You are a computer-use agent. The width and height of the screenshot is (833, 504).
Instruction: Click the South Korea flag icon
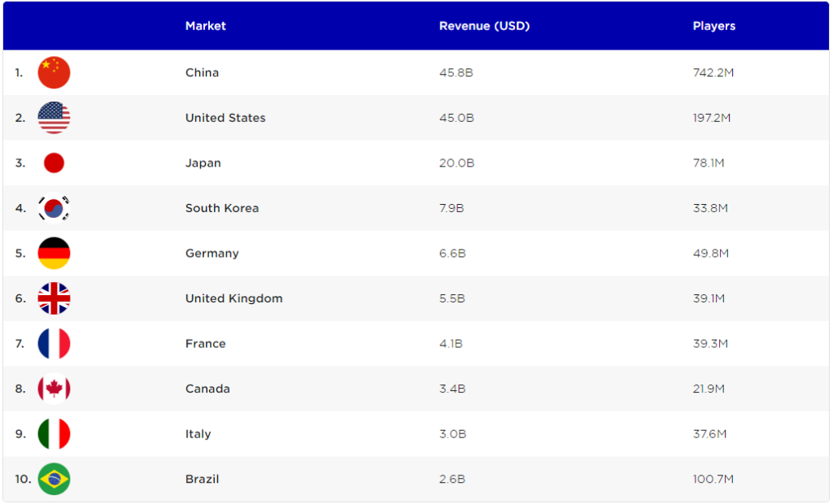pos(54,208)
